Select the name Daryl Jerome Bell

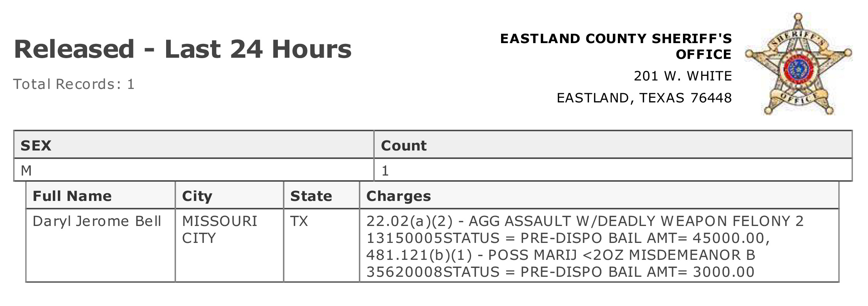[x=97, y=221]
